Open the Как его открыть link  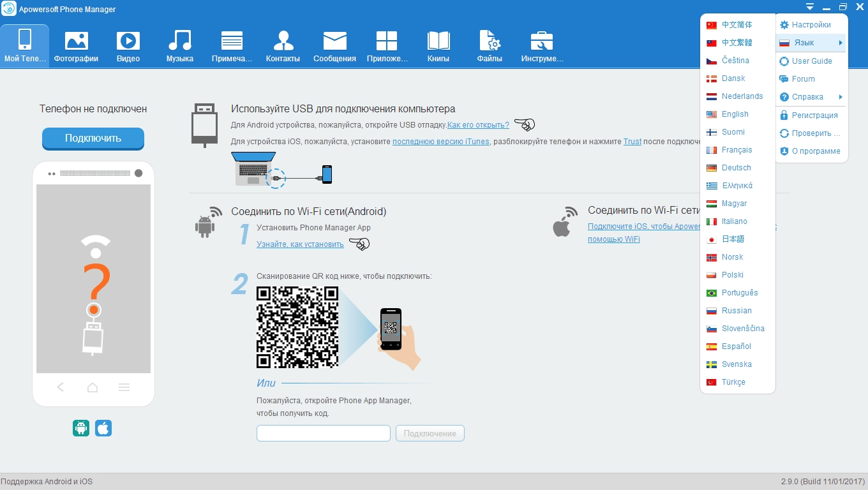tap(478, 125)
